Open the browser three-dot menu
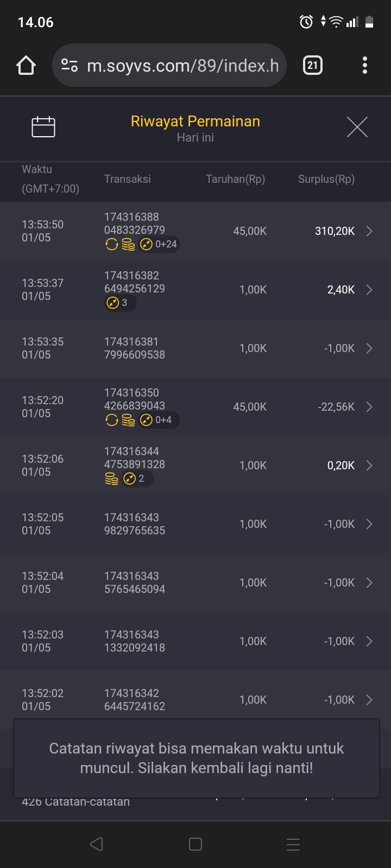This screenshot has width=391, height=868. (365, 66)
